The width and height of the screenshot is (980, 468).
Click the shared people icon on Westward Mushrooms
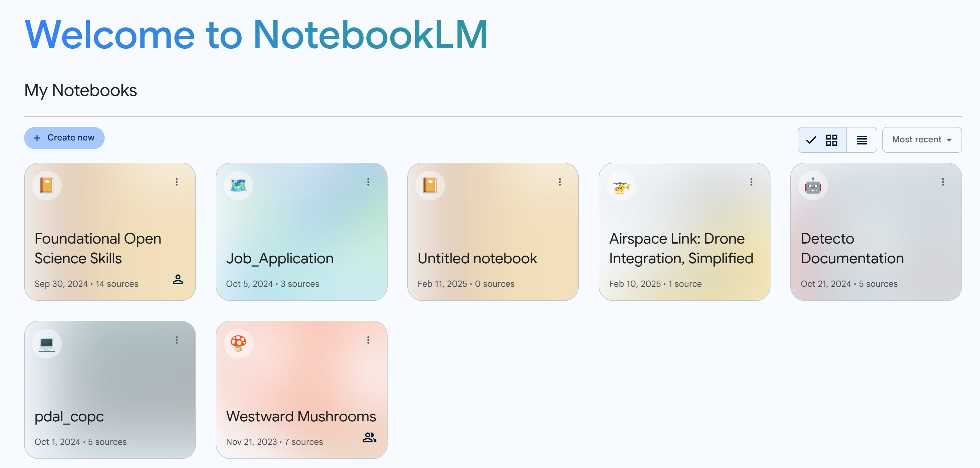pyautogui.click(x=369, y=437)
